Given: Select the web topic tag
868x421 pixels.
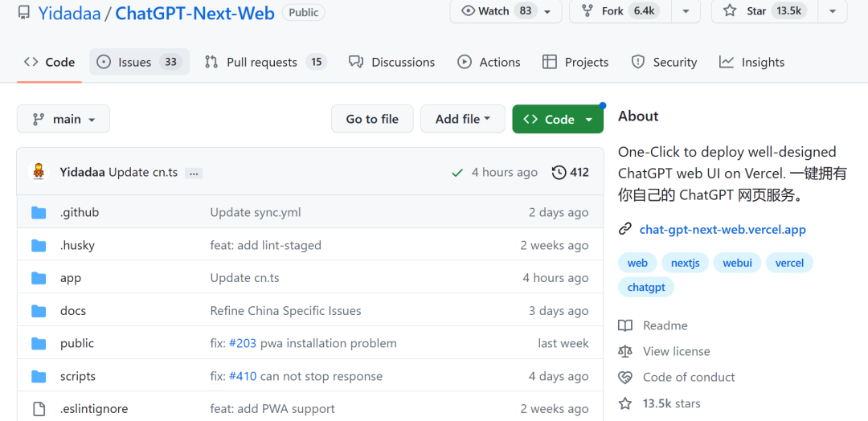Looking at the screenshot, I should pos(637,263).
